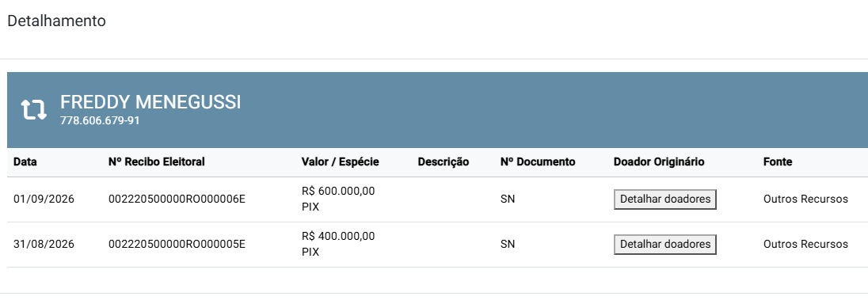The height and width of the screenshot is (300, 868).
Task: Click the date 31/08/2026 in the second row
Action: 44,244
